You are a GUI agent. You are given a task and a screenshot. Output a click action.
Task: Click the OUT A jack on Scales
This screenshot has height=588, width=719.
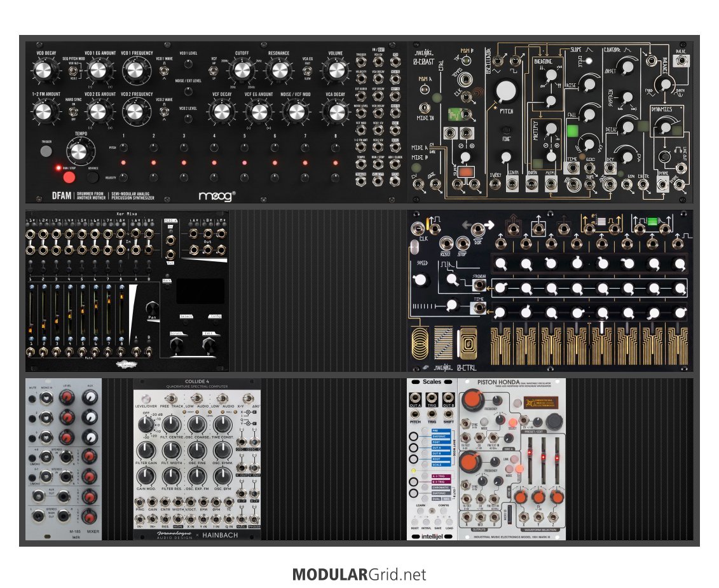[415, 398]
